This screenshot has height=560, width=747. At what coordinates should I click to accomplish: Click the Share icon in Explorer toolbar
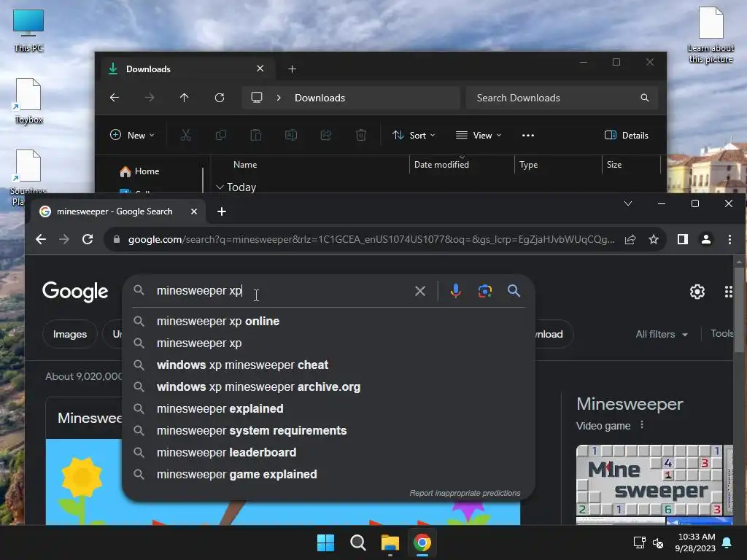[x=326, y=135]
